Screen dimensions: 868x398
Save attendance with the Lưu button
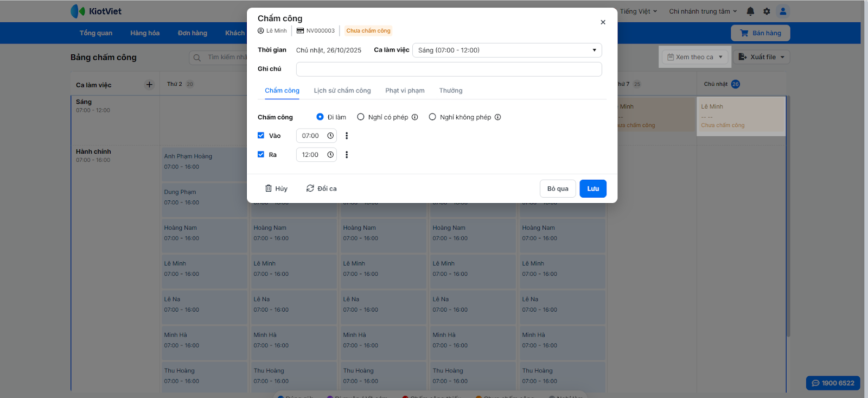coord(593,188)
